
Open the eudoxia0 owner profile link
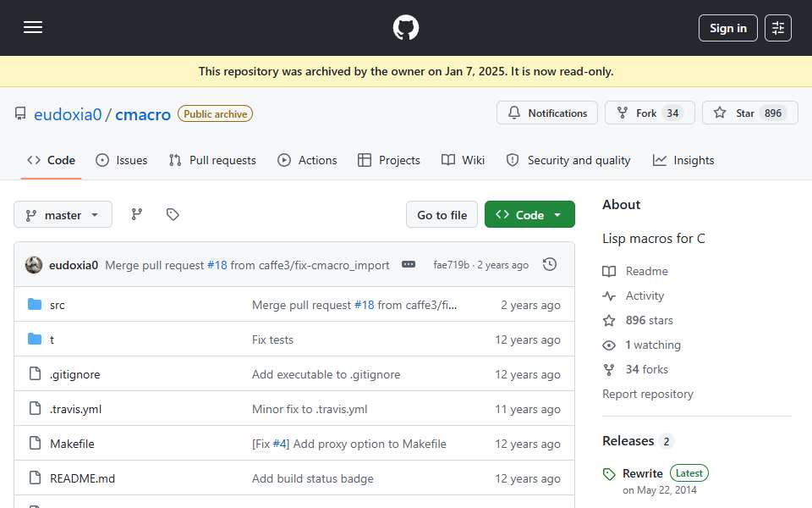tap(68, 114)
